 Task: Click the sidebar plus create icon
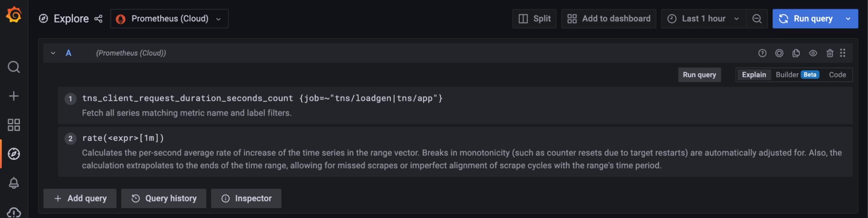pos(14,96)
